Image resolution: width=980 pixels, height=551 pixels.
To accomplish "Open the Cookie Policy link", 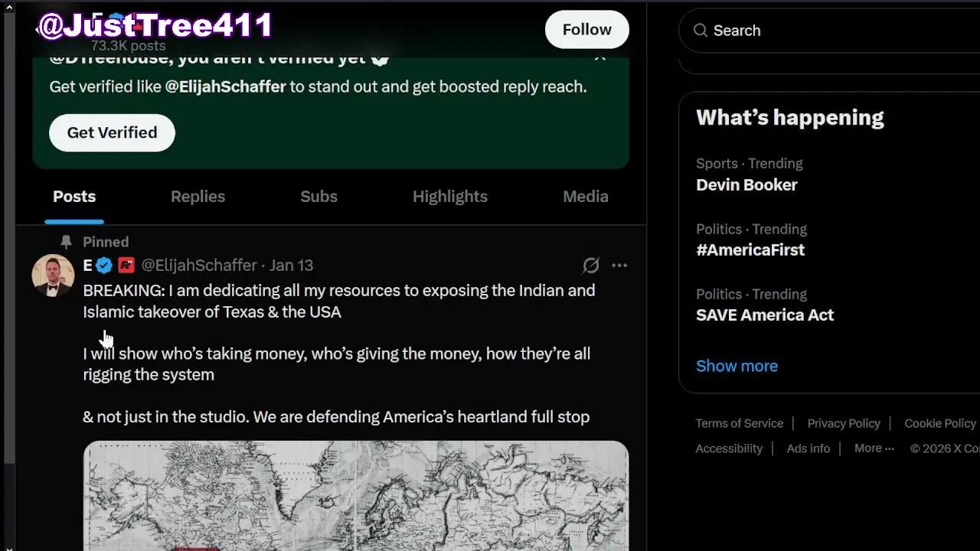I will pos(940,423).
